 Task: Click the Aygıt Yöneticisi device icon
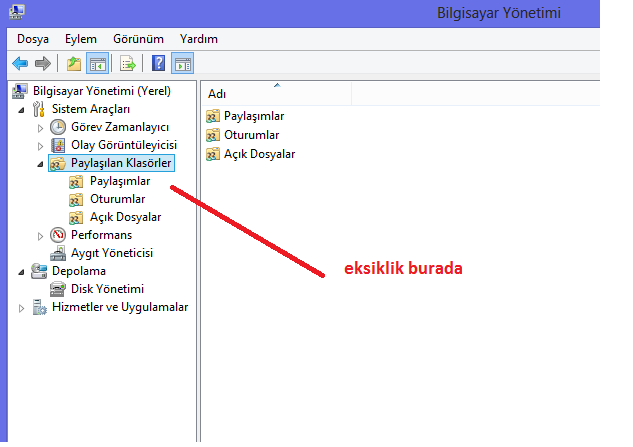point(58,253)
